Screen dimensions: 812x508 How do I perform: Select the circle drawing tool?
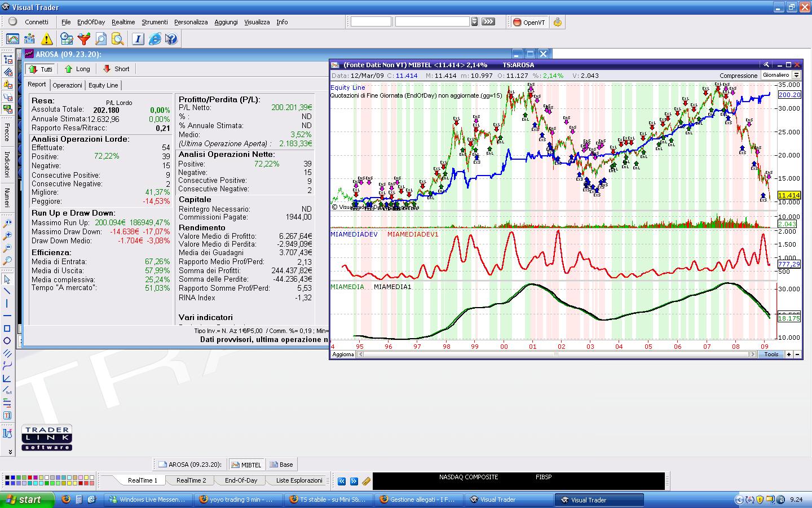7,341
